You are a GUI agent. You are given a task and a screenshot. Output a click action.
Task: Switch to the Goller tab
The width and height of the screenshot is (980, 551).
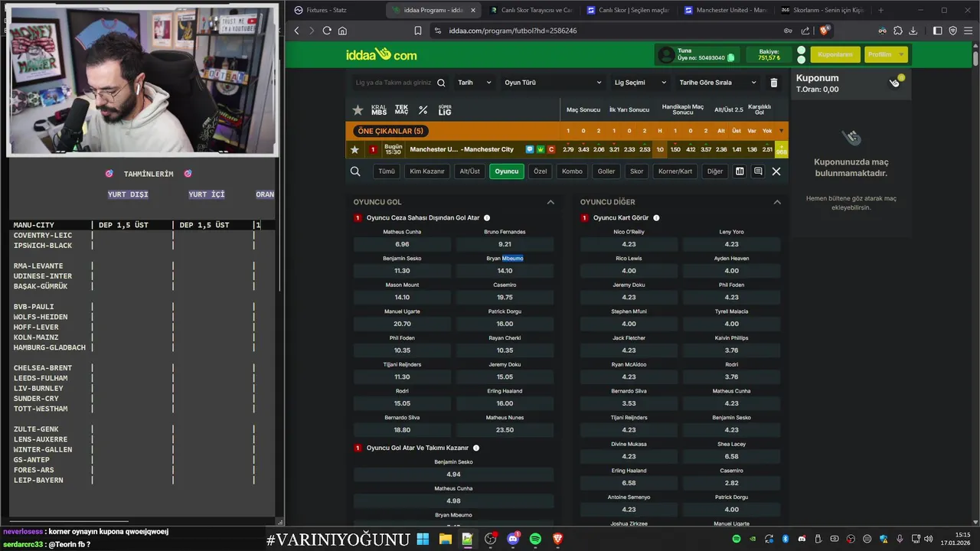606,171
